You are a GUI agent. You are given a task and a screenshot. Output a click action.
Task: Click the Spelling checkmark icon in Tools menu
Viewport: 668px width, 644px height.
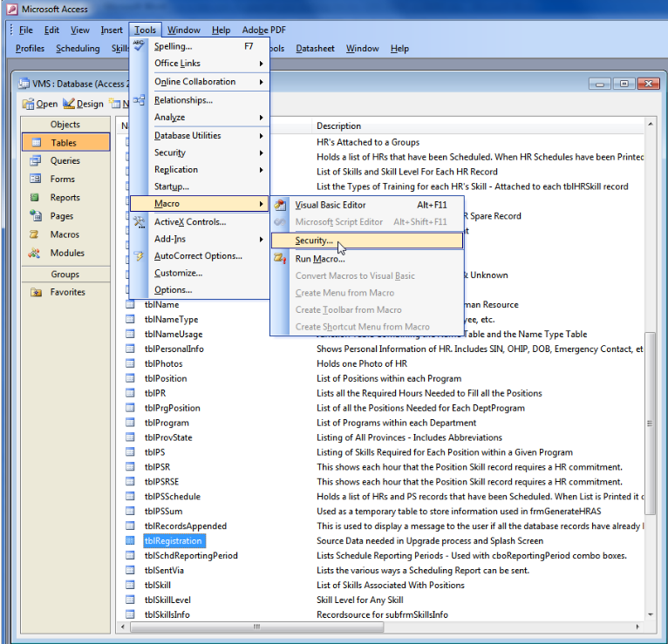pyautogui.click(x=139, y=45)
